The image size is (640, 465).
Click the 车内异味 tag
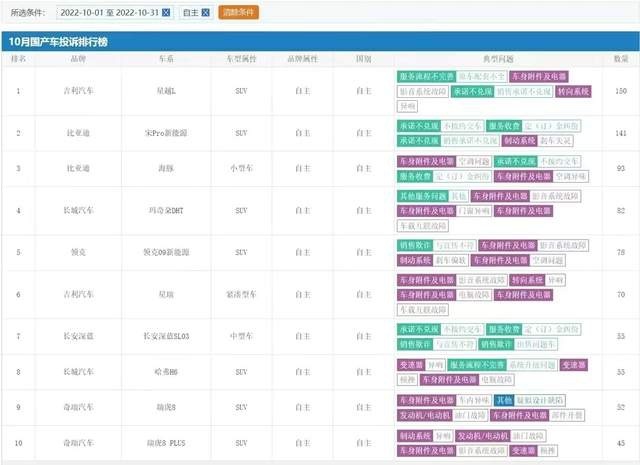473,400
